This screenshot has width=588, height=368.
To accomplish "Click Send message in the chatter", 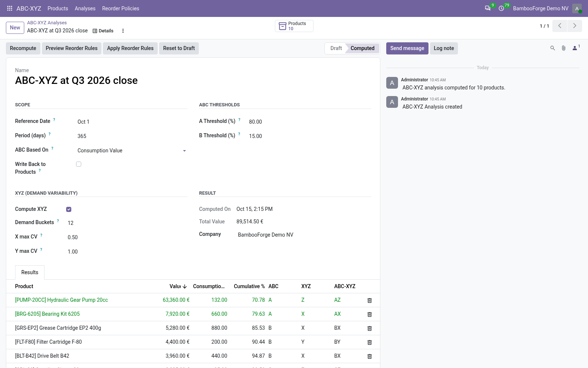I will (407, 48).
